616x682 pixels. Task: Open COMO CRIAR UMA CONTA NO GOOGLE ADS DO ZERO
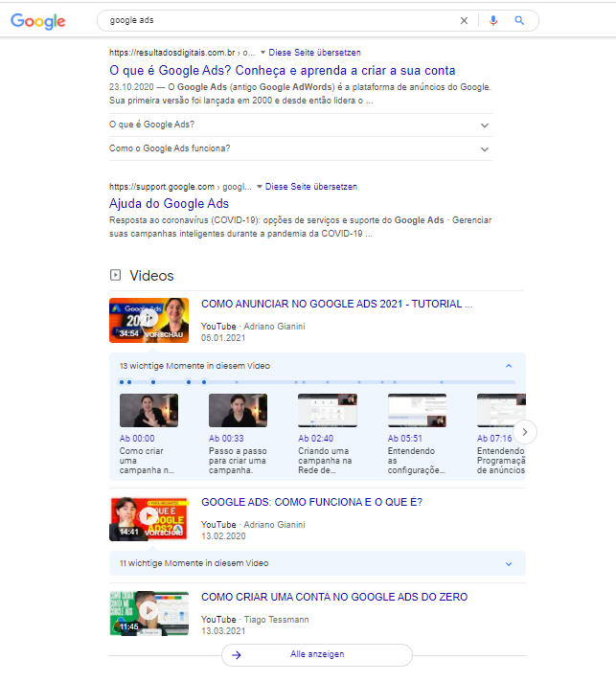point(334,597)
